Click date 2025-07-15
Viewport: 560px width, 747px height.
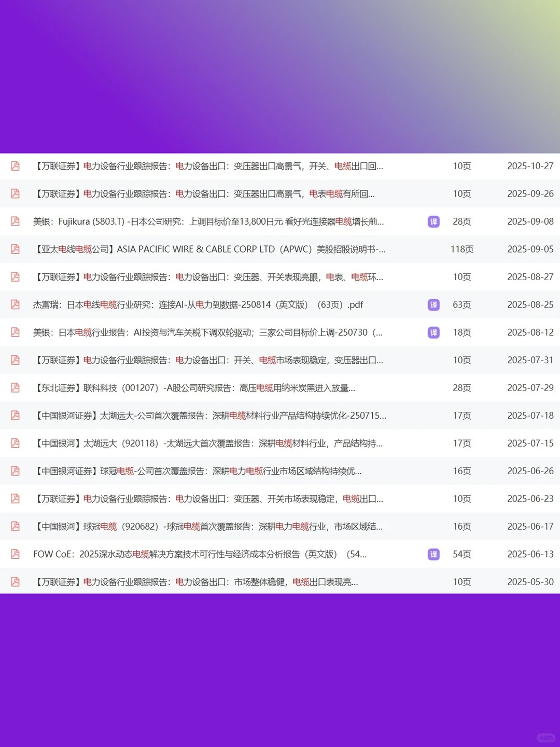click(x=530, y=444)
